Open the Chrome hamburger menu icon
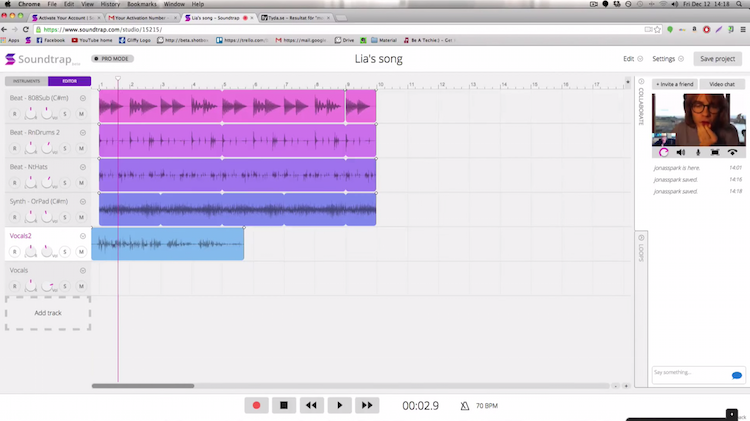Screen dimensions: 750x421 (743, 29)
